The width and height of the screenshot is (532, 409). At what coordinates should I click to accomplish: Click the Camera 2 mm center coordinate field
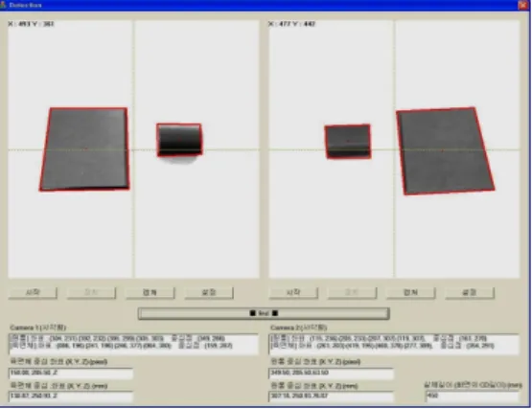[x=331, y=397]
